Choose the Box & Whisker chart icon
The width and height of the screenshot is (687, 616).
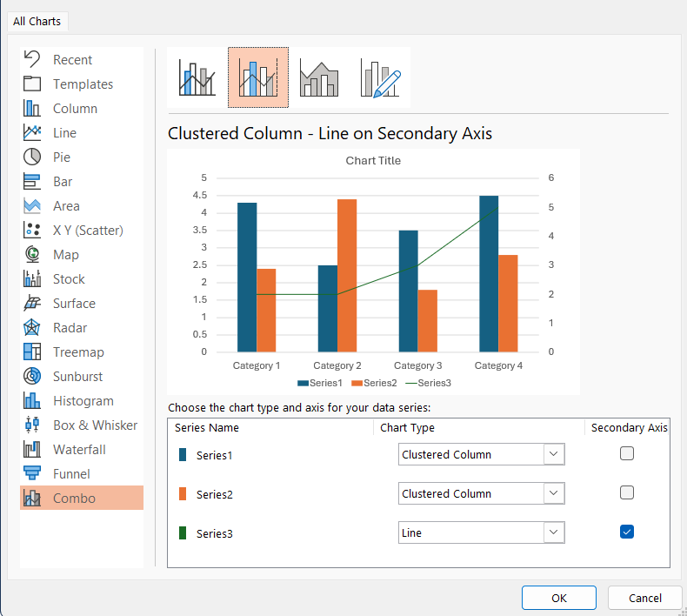pyautogui.click(x=32, y=425)
